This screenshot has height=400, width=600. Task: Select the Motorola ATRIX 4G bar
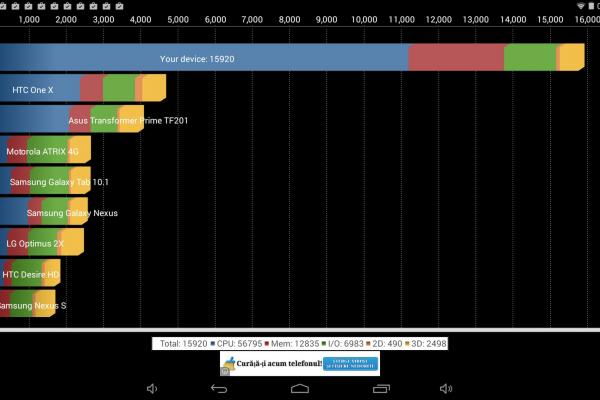click(x=46, y=150)
